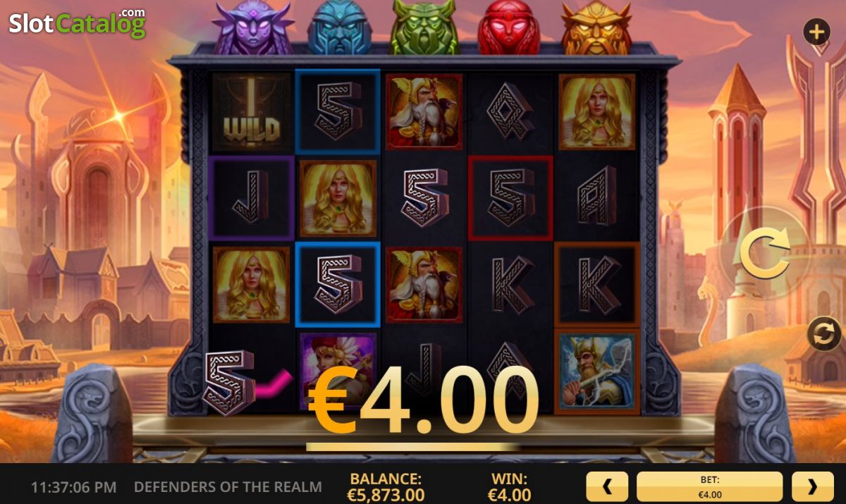This screenshot has height=504, width=846.
Task: Click the purple-framed J symbol
Action: (x=252, y=198)
